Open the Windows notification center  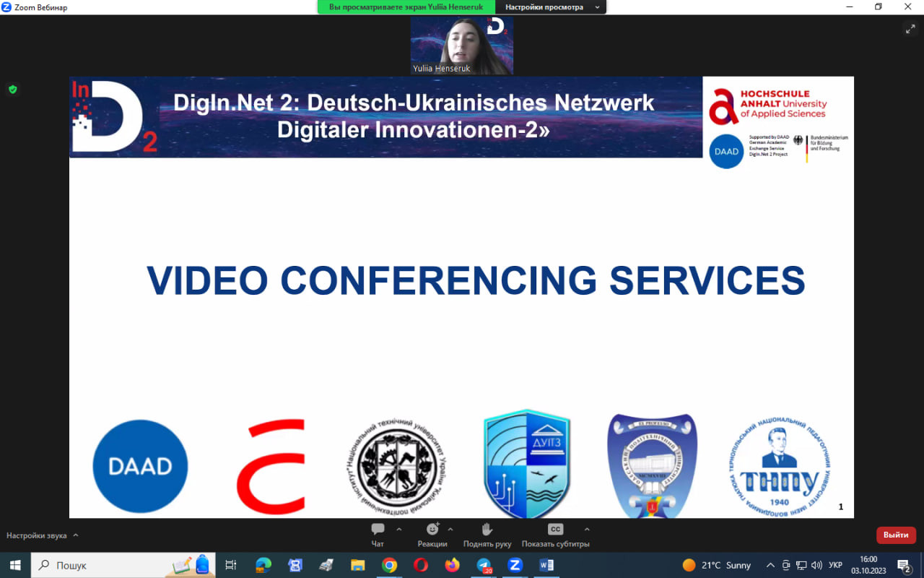904,565
